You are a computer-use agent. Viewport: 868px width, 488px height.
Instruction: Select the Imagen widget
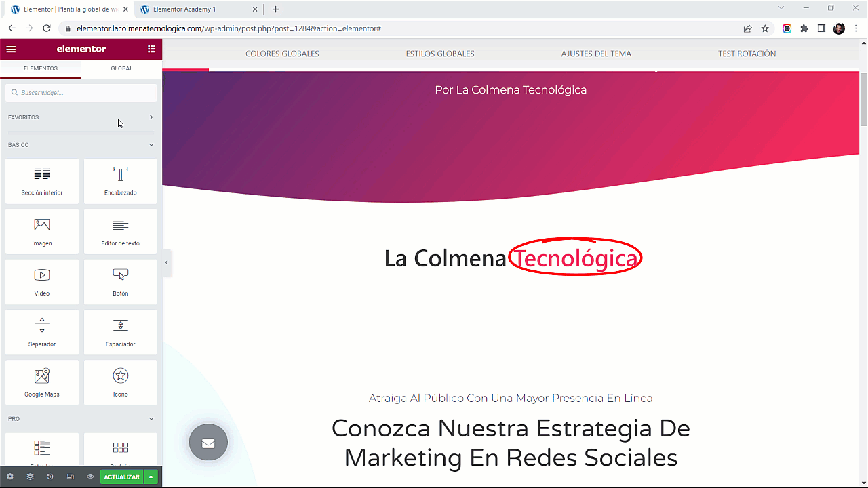coord(42,231)
